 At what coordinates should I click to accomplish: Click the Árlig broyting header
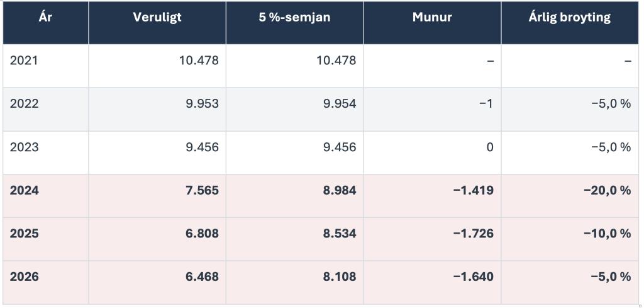click(570, 23)
